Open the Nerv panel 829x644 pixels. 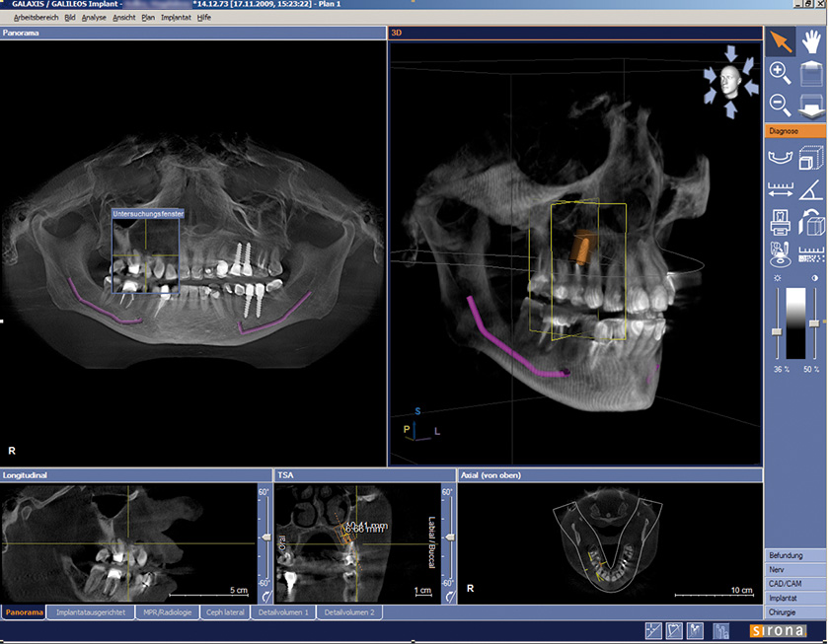[795, 569]
